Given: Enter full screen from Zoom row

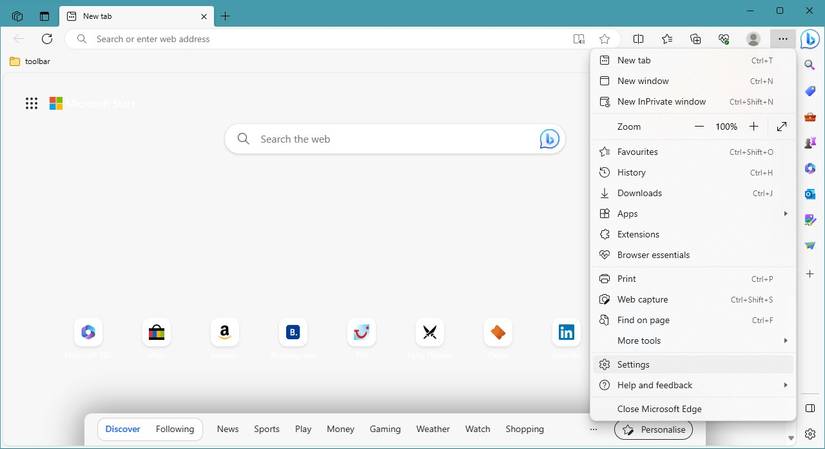Looking at the screenshot, I should pyautogui.click(x=782, y=127).
